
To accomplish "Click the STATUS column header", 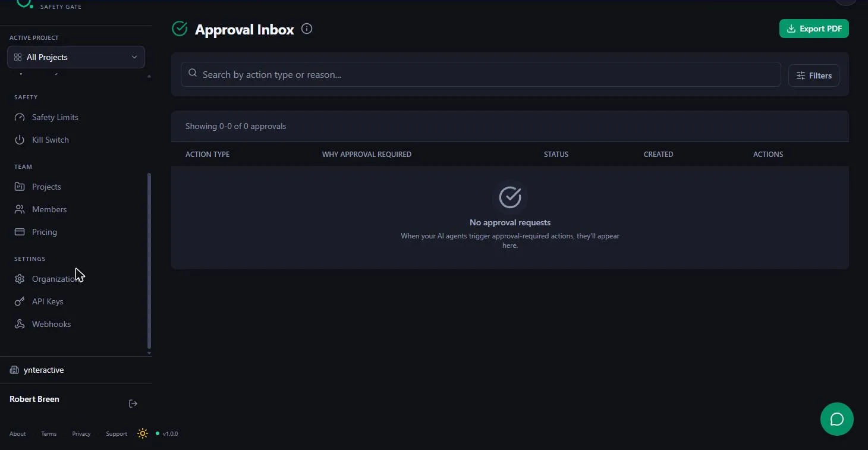I will (556, 154).
